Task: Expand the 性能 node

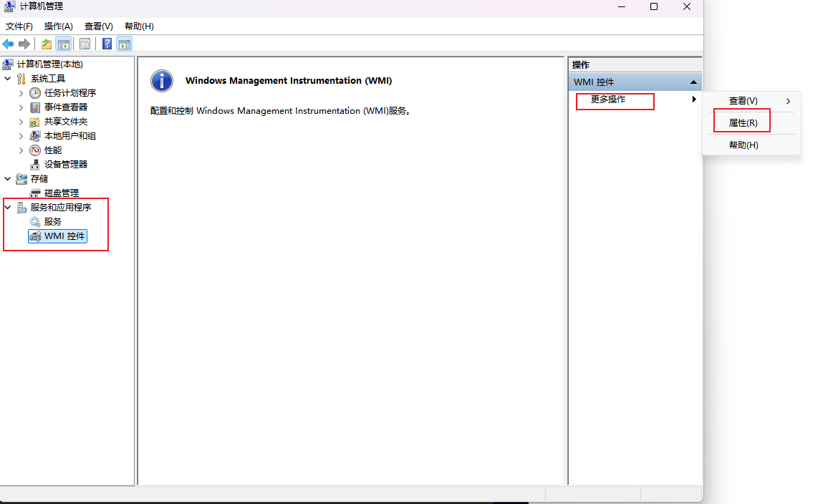Action: pos(21,150)
